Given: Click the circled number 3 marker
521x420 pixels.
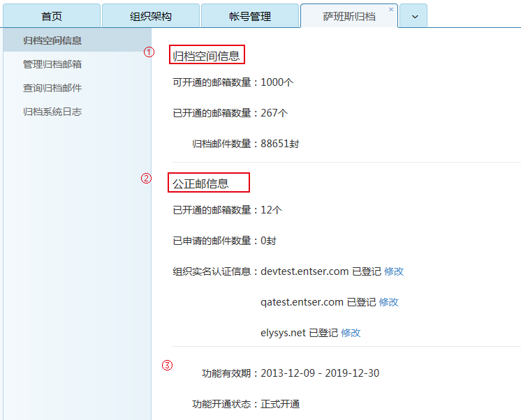Looking at the screenshot, I should (x=167, y=365).
